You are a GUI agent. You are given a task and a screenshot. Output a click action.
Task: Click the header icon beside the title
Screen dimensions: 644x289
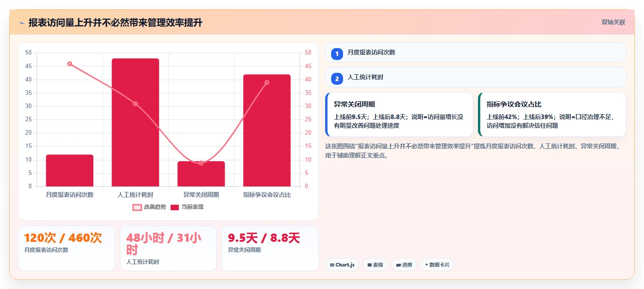click(x=21, y=23)
